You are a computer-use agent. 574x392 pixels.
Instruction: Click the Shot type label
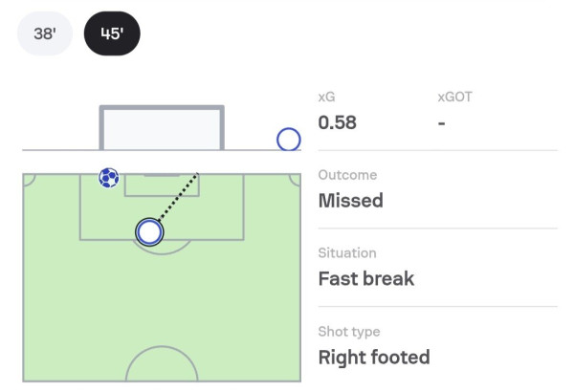tap(349, 332)
